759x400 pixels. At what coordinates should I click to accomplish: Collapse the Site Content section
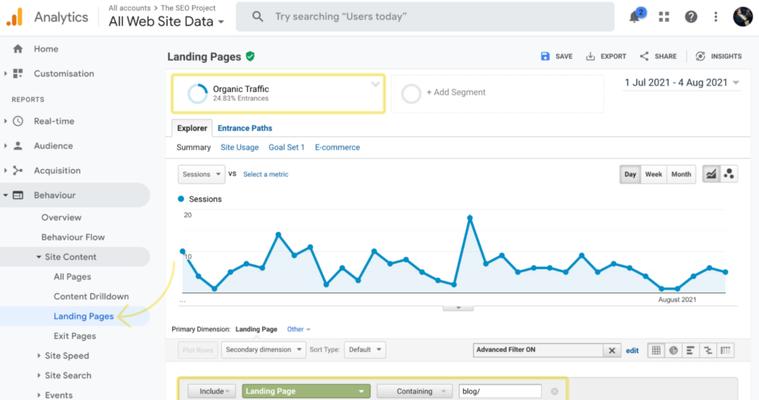(39, 257)
